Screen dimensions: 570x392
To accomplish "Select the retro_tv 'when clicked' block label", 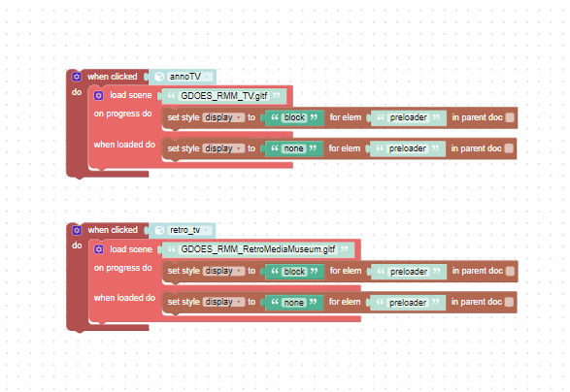I will 113,230.
